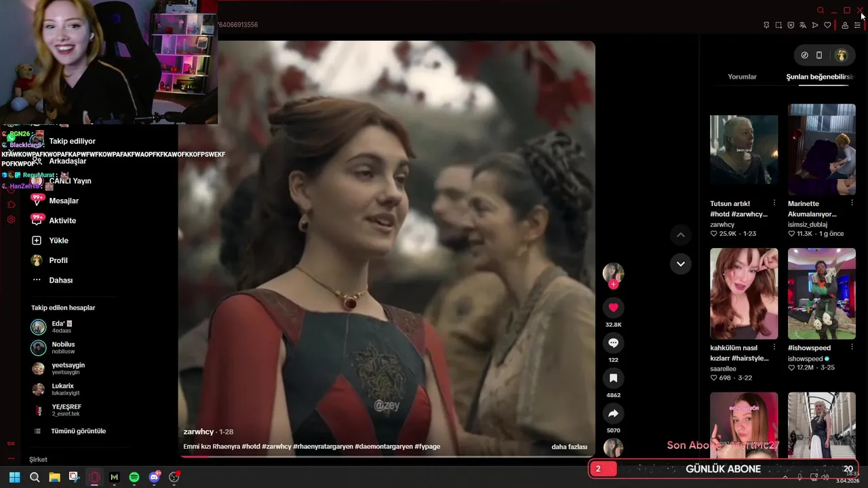Click the volume icon in system tray
Image resolution: width=868 pixels, height=488 pixels.
coord(825,477)
